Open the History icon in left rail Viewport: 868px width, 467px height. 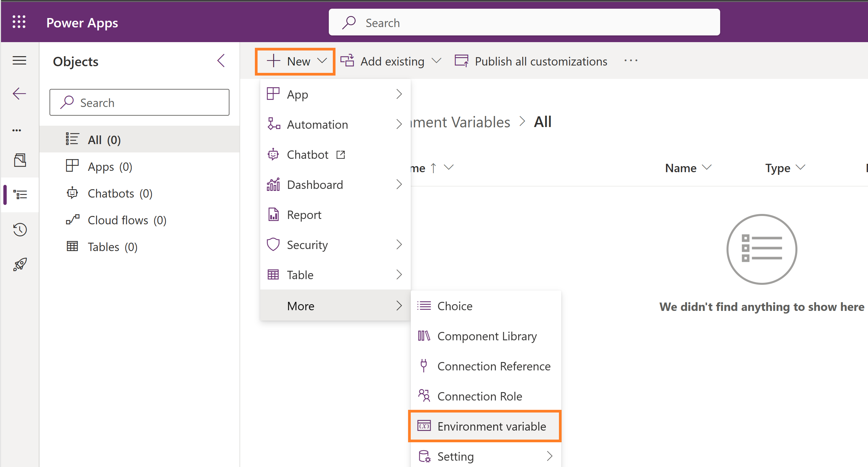point(20,230)
